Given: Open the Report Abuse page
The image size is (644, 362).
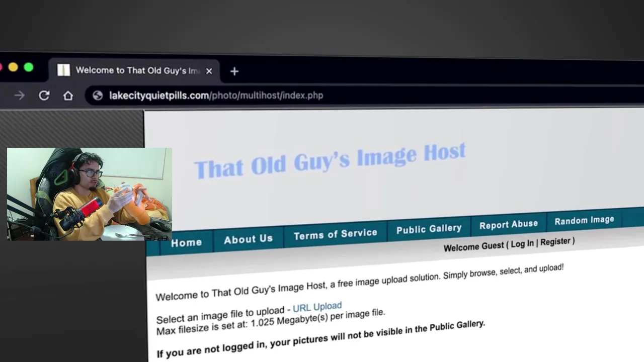Looking at the screenshot, I should click(508, 225).
